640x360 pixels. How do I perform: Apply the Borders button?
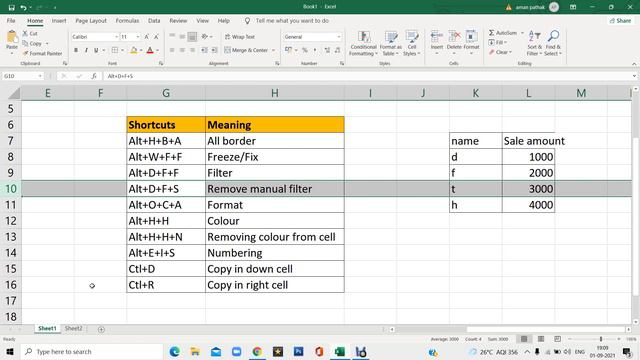pos(115,50)
